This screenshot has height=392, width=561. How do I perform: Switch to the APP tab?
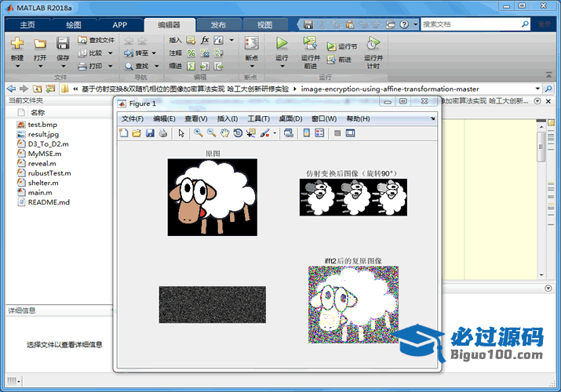tap(119, 24)
